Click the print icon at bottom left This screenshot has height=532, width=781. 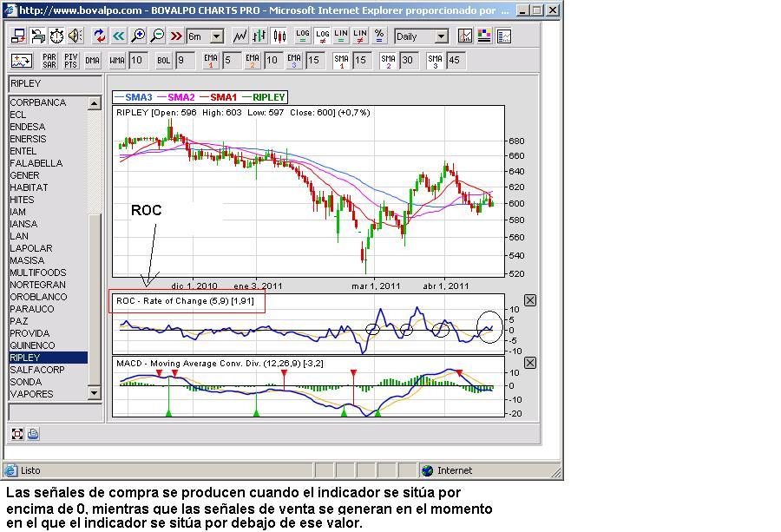pos(33,434)
